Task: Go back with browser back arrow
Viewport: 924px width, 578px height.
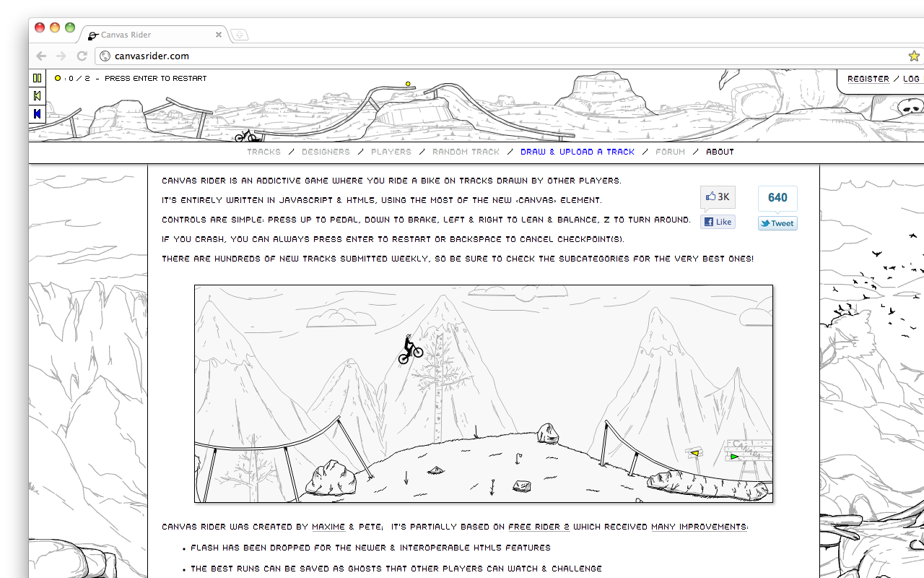Action: [41, 56]
